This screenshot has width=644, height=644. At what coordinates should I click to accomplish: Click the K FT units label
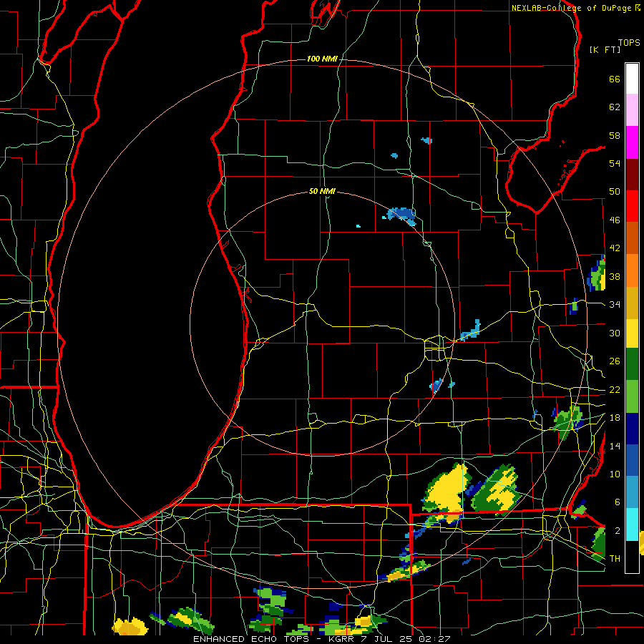click(x=605, y=49)
